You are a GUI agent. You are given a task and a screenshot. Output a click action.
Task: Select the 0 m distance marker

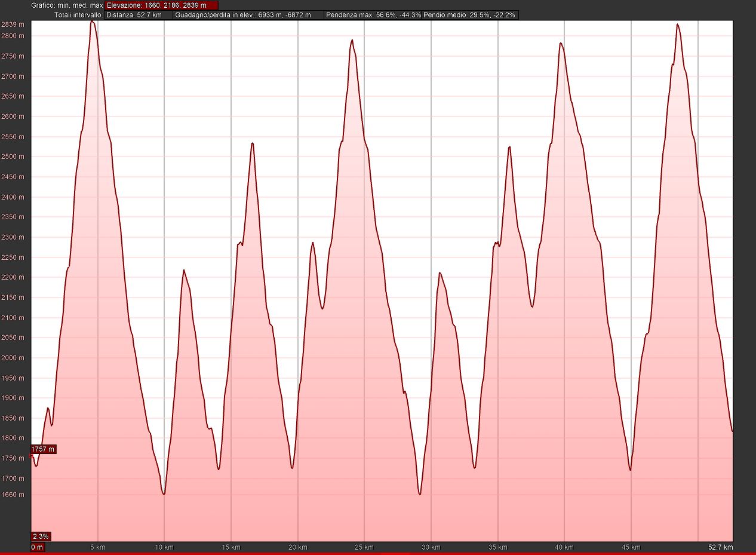pyautogui.click(x=37, y=547)
